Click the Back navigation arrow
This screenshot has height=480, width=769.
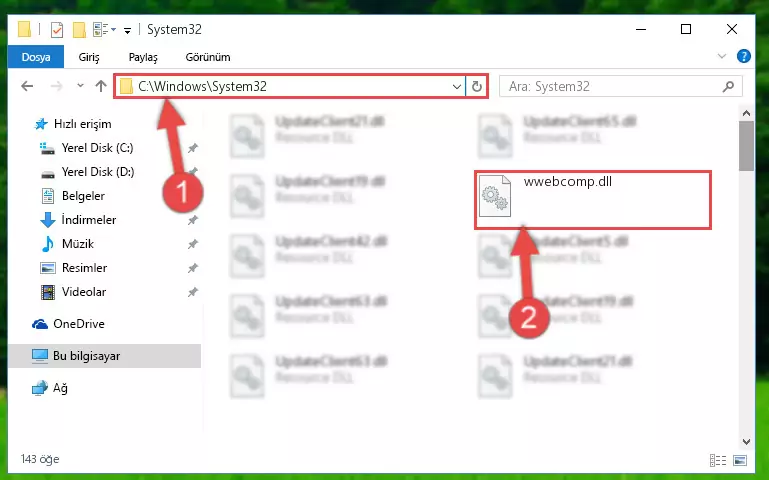pyautogui.click(x=27, y=86)
